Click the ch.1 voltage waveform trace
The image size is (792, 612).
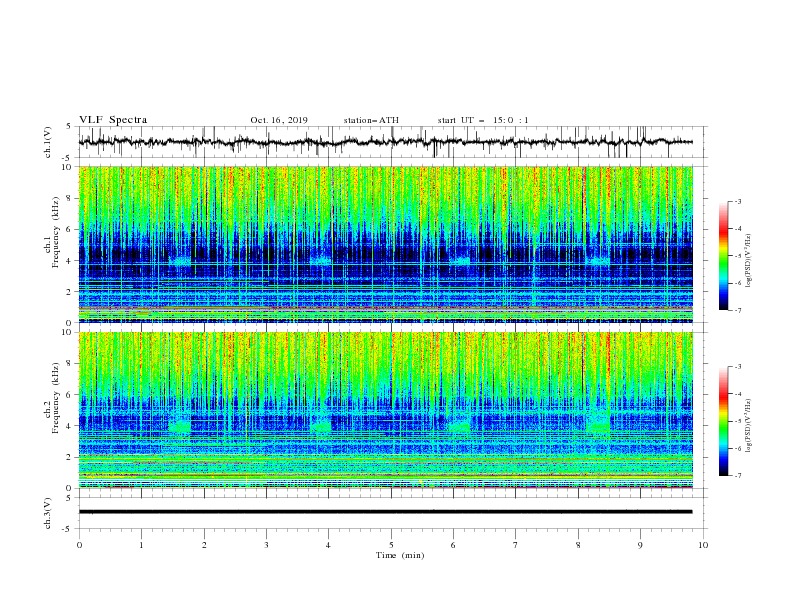pos(385,142)
